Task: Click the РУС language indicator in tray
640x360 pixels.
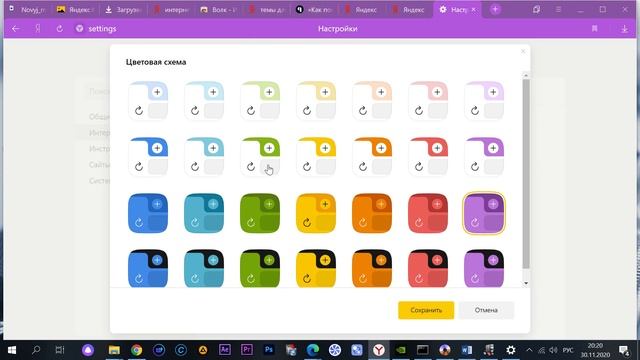Action: click(x=568, y=350)
